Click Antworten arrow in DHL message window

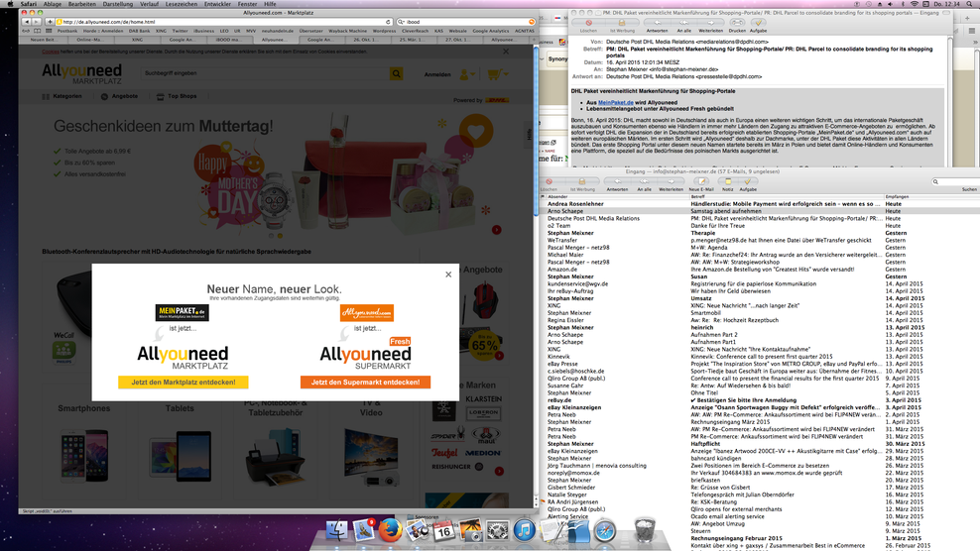tap(657, 25)
